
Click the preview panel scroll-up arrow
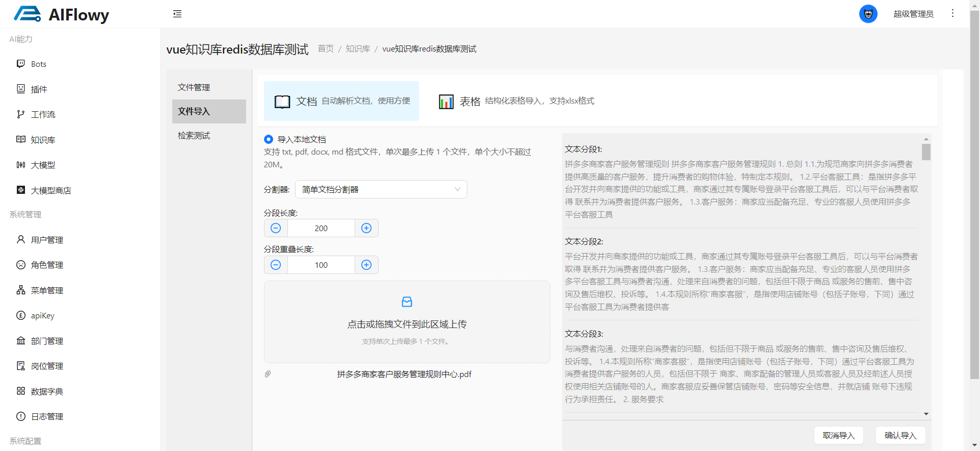click(x=926, y=139)
